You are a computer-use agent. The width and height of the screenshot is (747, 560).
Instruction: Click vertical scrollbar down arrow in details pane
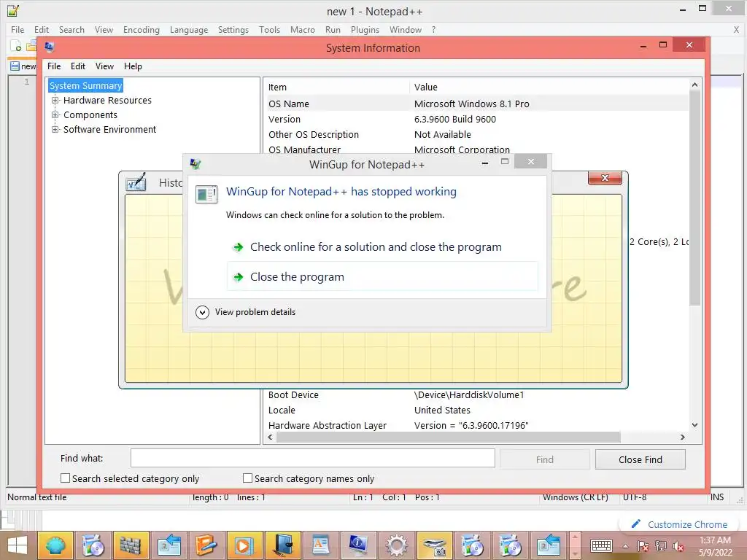click(x=694, y=425)
